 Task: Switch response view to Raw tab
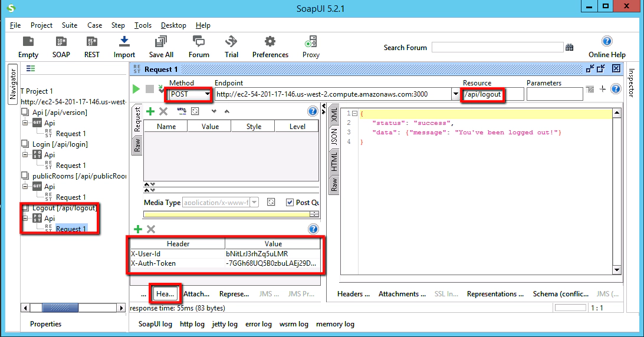[x=334, y=185]
